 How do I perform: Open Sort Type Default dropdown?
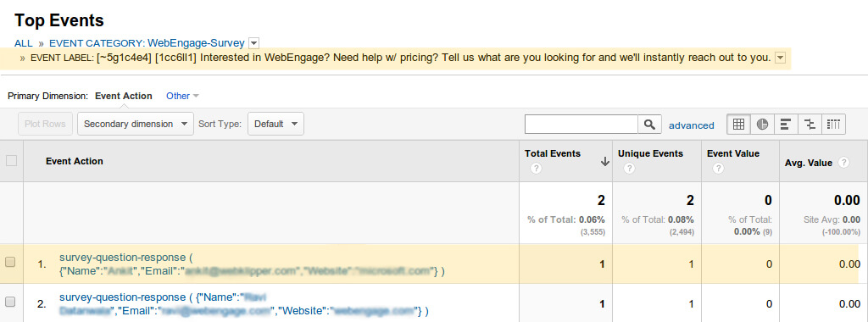coord(275,124)
